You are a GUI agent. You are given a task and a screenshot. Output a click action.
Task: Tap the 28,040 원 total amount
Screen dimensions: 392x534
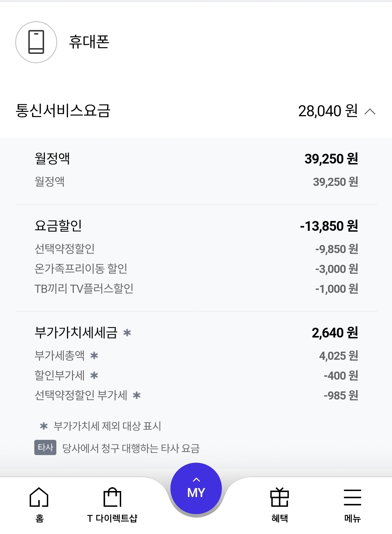[328, 111]
